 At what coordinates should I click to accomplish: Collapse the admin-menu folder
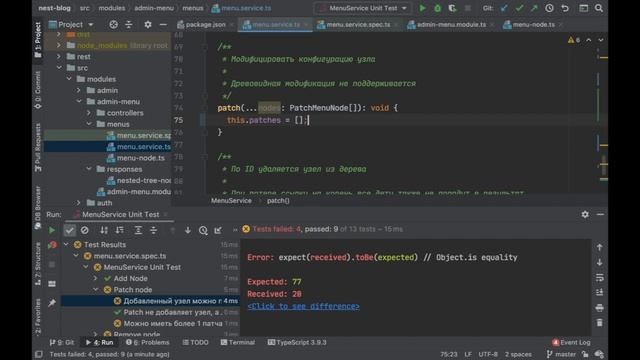(x=79, y=102)
